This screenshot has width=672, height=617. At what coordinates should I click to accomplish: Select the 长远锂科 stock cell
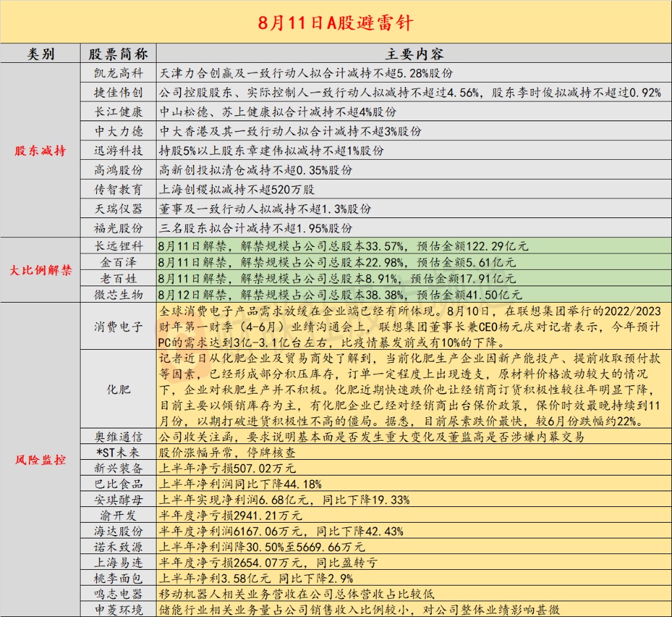point(118,246)
